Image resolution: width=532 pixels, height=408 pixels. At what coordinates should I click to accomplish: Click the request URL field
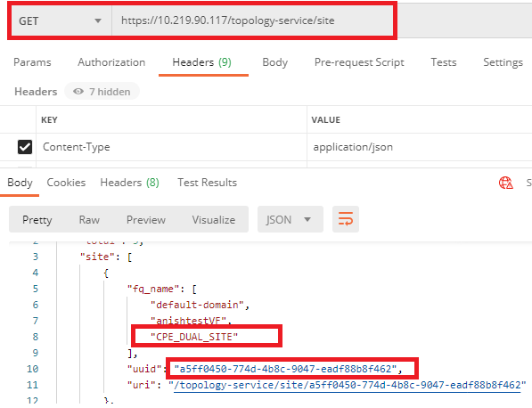pyautogui.click(x=252, y=20)
